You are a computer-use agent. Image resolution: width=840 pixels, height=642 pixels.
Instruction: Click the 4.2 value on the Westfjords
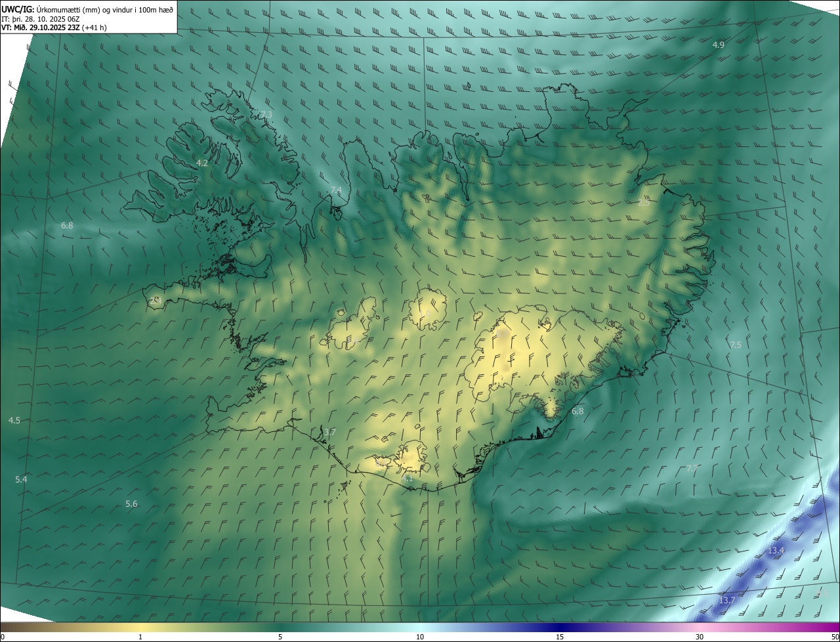tap(202, 163)
